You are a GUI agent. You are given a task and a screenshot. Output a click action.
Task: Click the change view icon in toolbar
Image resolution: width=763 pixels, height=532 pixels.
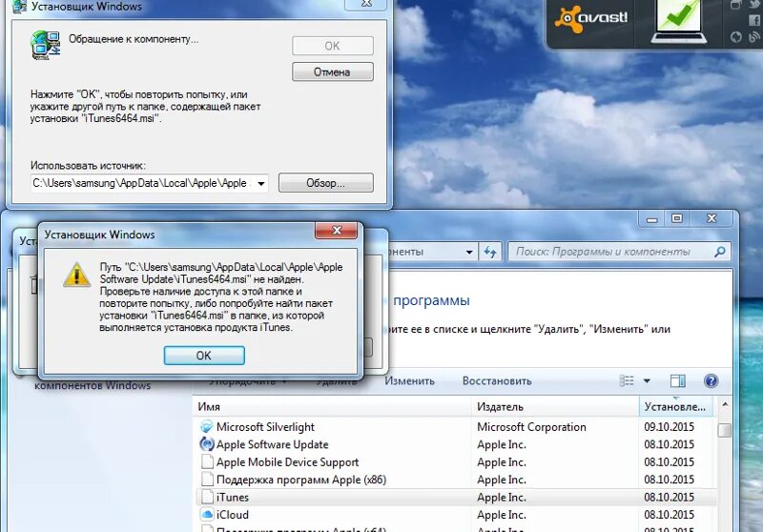click(627, 380)
